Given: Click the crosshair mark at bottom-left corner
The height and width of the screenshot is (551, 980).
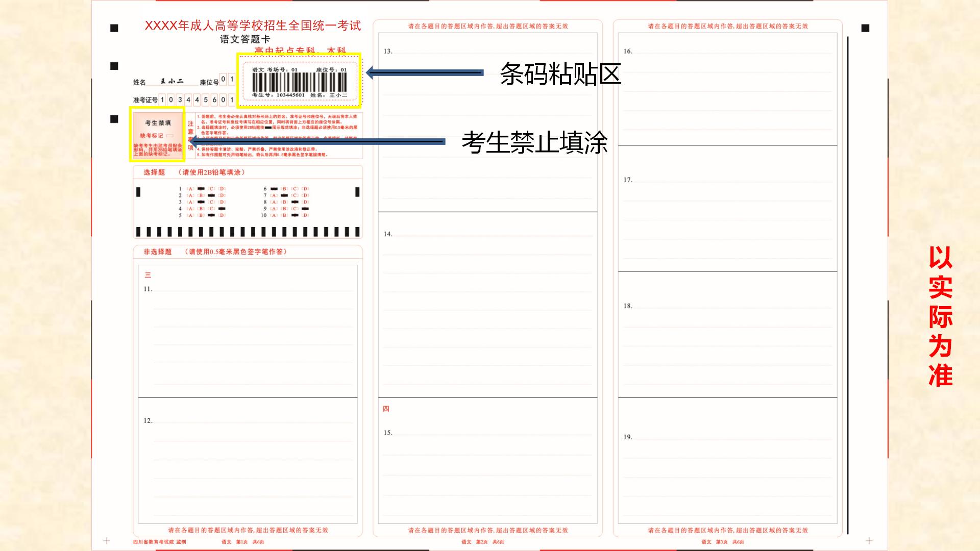Looking at the screenshot, I should pyautogui.click(x=107, y=540).
